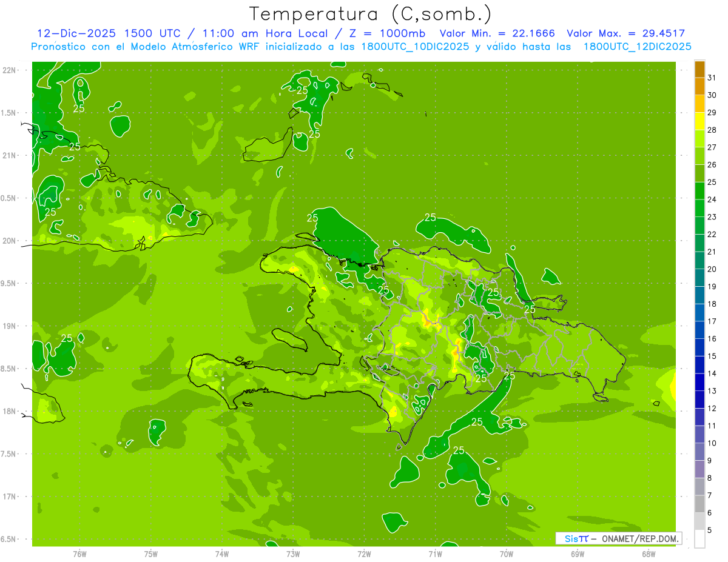Pick the orange legend swatch between 30 and 31

click(699, 87)
